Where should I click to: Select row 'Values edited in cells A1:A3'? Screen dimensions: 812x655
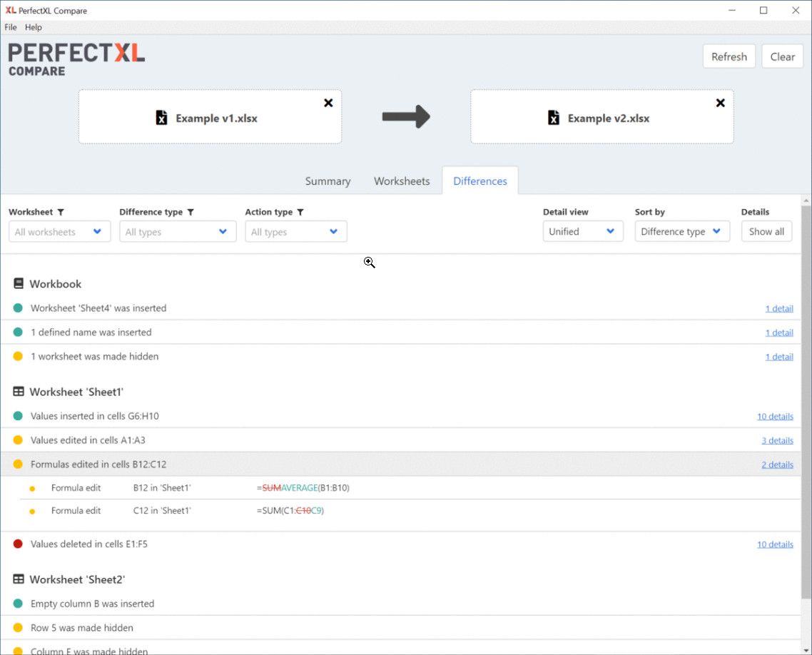[401, 440]
